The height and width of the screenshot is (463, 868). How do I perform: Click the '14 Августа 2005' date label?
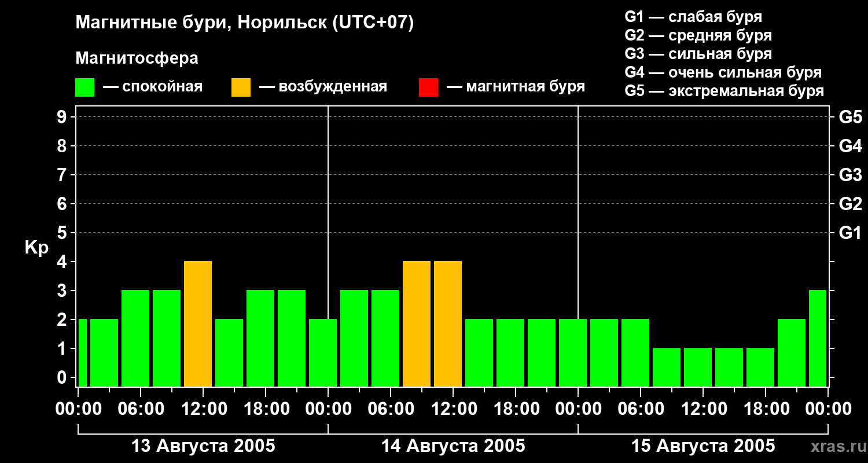click(453, 446)
